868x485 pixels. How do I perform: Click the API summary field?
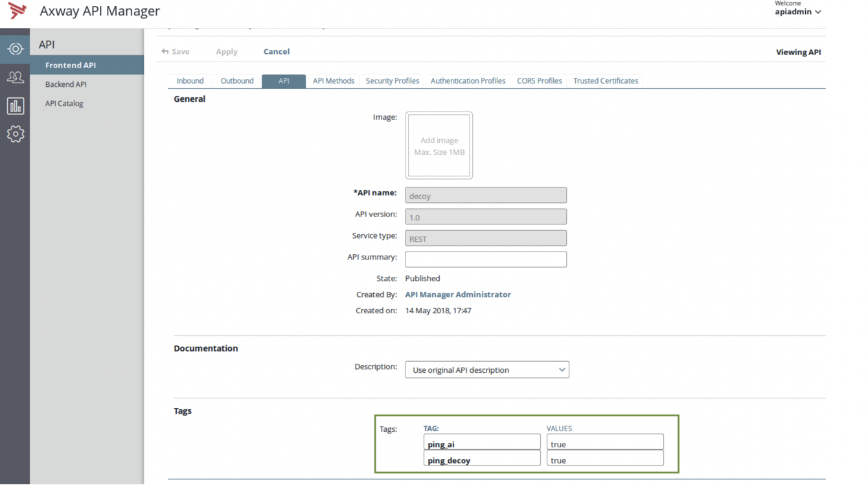pos(486,259)
